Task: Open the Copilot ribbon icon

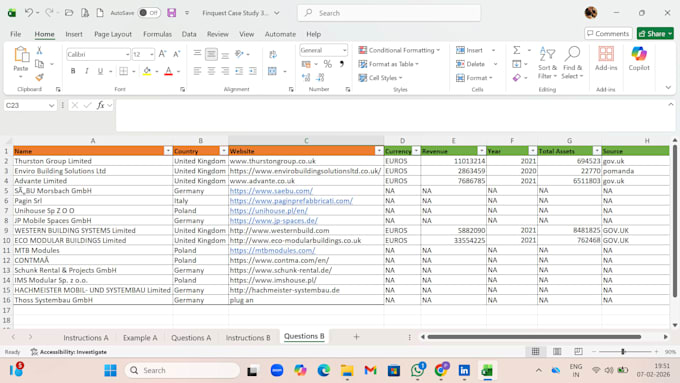Action: (639, 59)
